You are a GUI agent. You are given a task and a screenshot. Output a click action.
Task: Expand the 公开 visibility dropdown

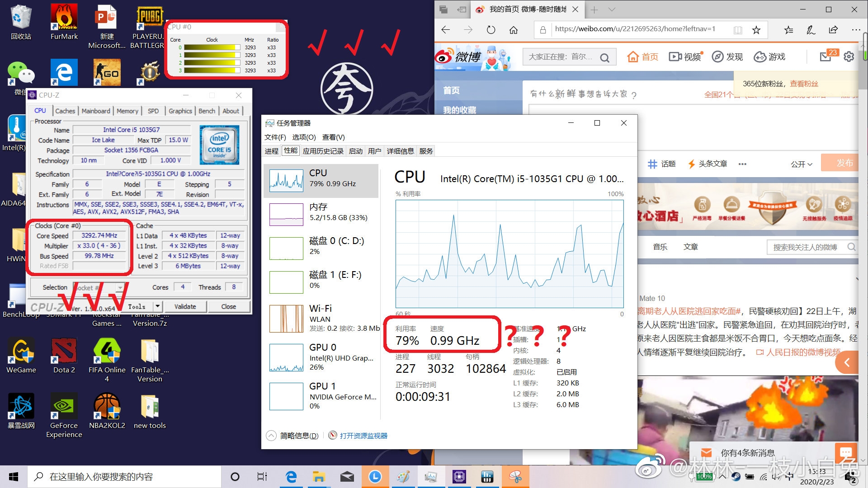tap(802, 164)
